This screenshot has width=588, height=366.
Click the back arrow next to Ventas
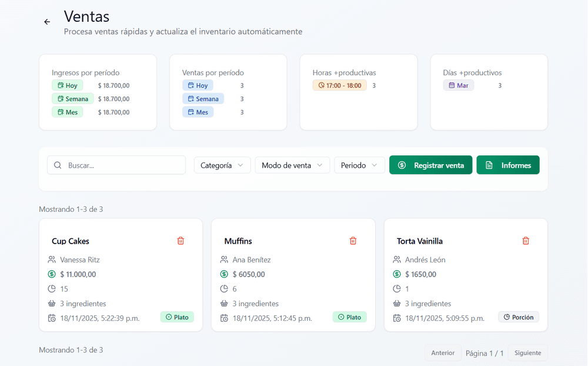(x=47, y=22)
